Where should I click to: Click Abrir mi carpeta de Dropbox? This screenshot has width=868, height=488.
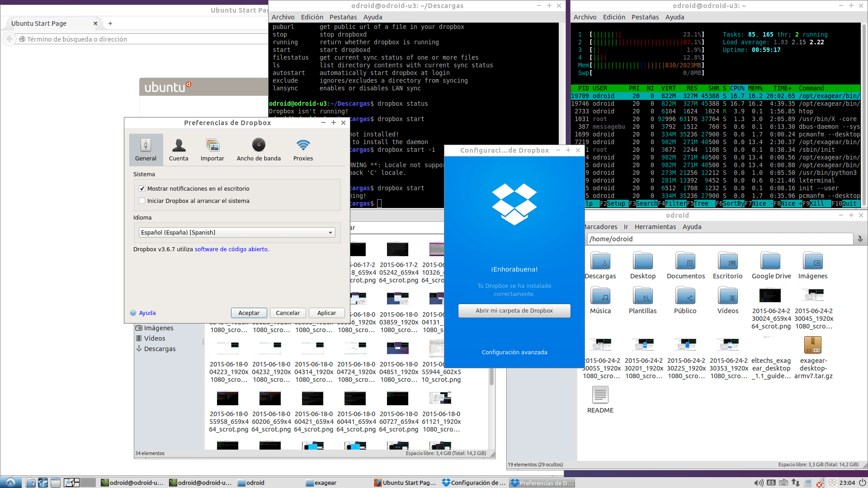[x=514, y=310]
